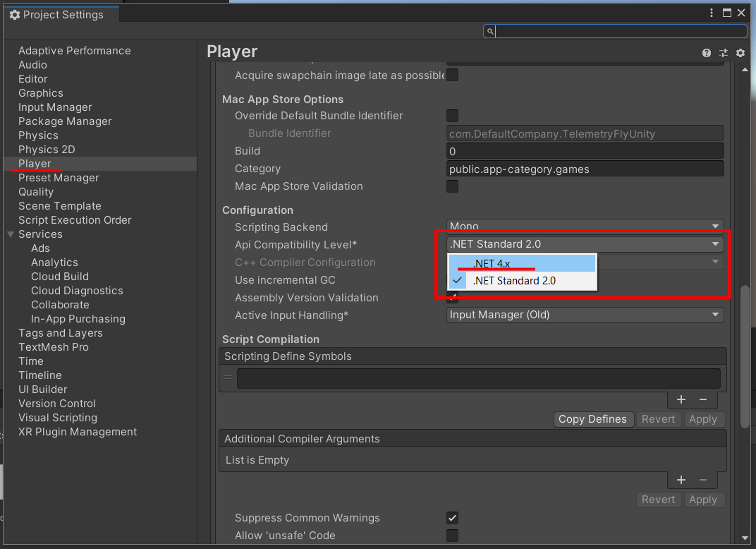The height and width of the screenshot is (549, 756).
Task: Click the Build number field
Action: (585, 152)
